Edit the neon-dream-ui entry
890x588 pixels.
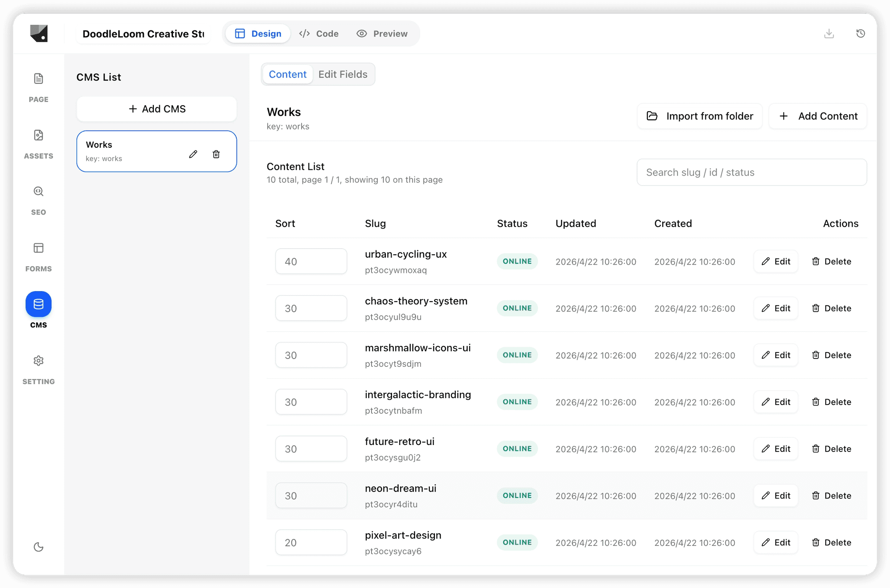pyautogui.click(x=775, y=495)
